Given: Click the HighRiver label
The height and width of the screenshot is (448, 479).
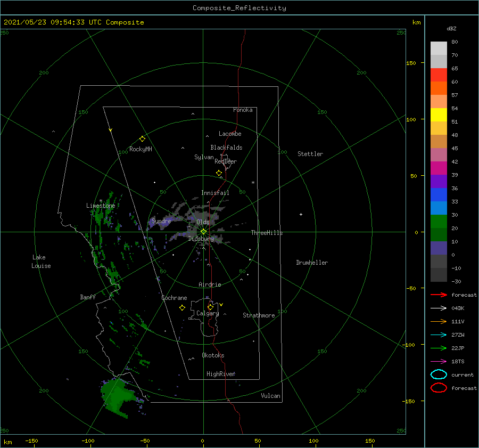Looking at the screenshot, I should pos(221,374).
